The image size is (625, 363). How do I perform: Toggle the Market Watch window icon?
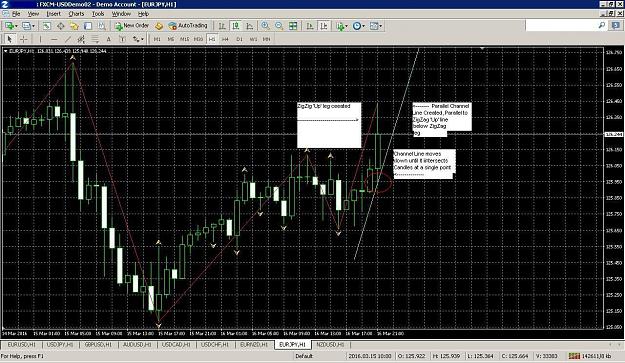coord(47,26)
